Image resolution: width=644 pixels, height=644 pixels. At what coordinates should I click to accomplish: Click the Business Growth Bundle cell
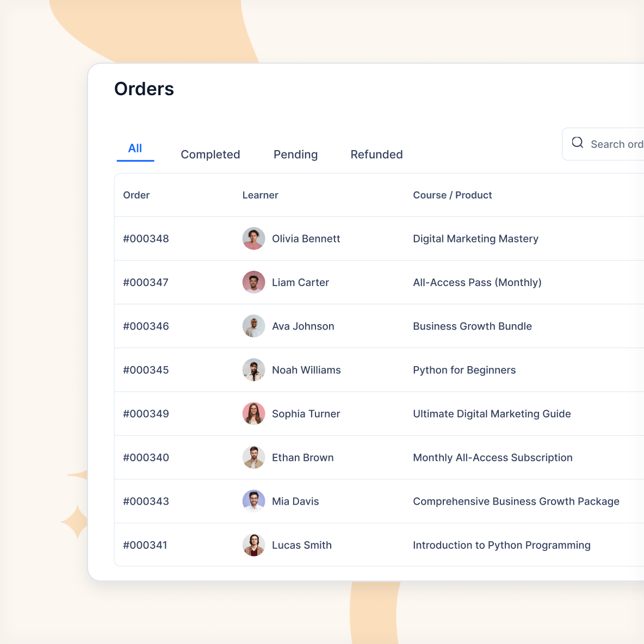(472, 326)
